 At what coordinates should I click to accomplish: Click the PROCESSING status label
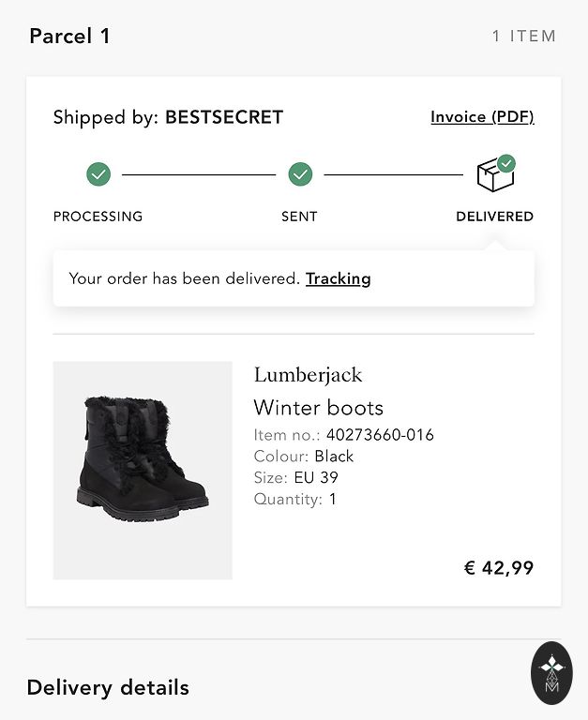tap(98, 217)
